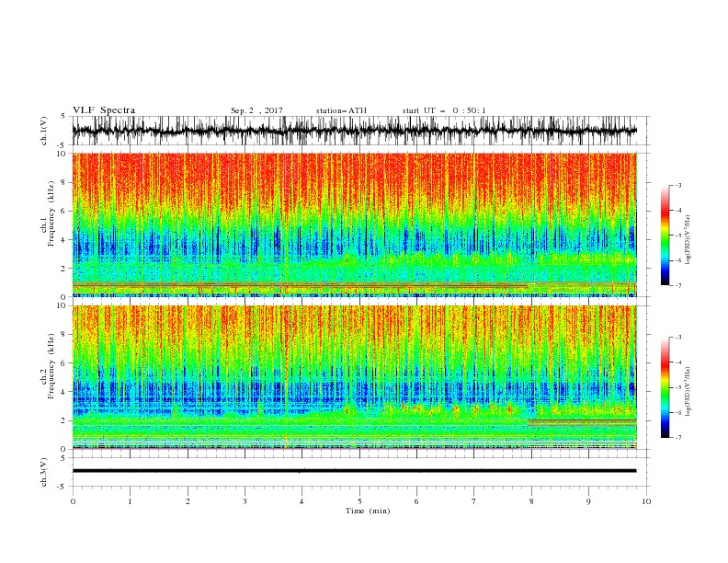
Task: Click the ch.2 colorbar label log(PSD)(V²/Hz)
Action: (688, 391)
